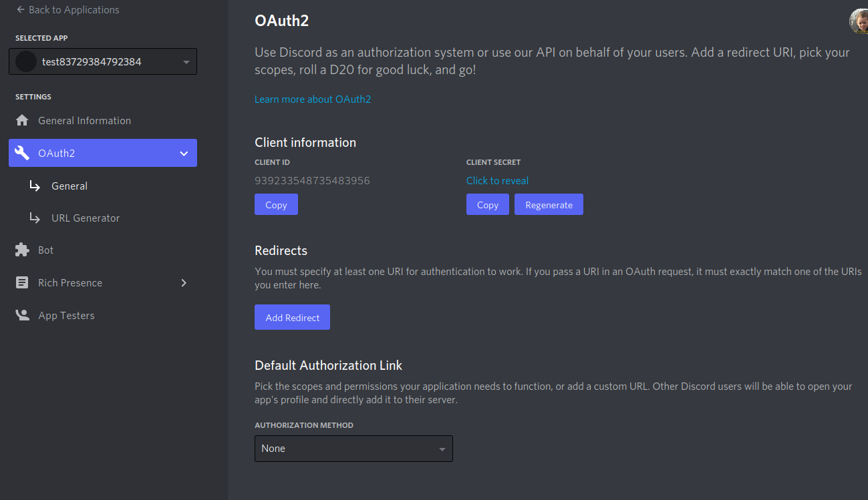Screen dimensions: 868x500
Task: Expand the Rich Presence submenu chevron
Action: click(184, 283)
